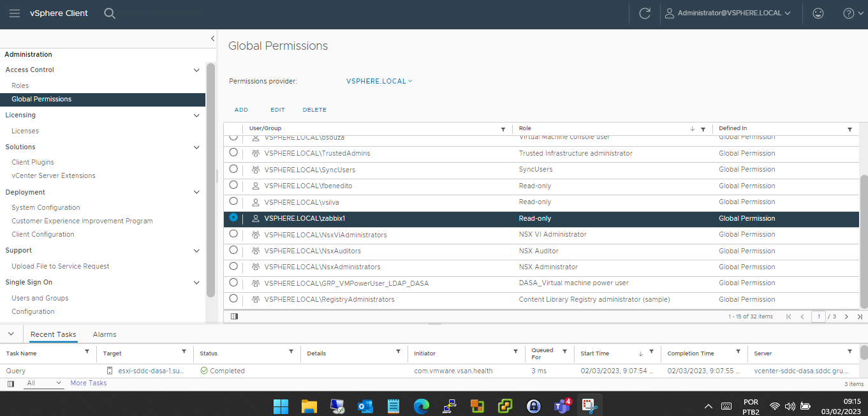Open Users and Groups navigation item
The height and width of the screenshot is (416, 868).
point(40,298)
